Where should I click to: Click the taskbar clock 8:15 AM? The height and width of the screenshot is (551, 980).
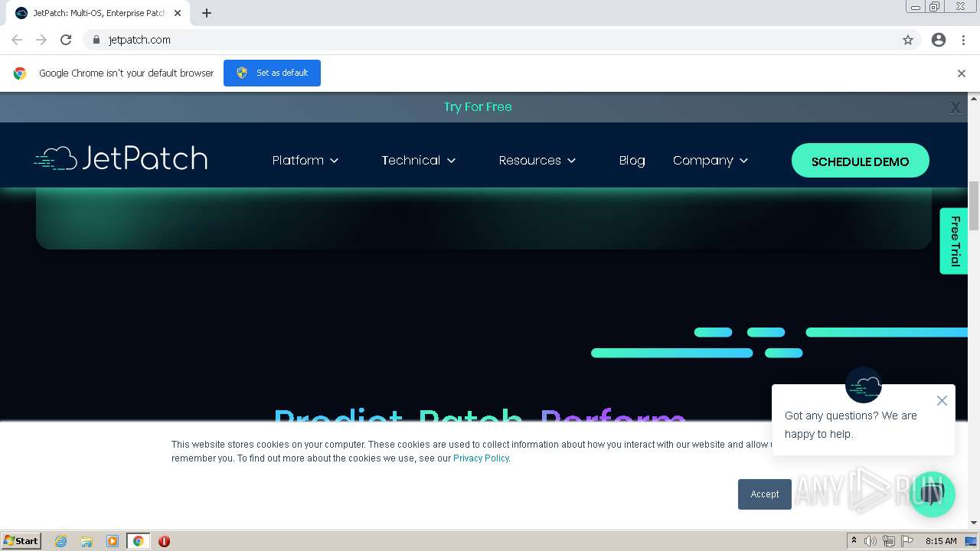[x=941, y=541]
